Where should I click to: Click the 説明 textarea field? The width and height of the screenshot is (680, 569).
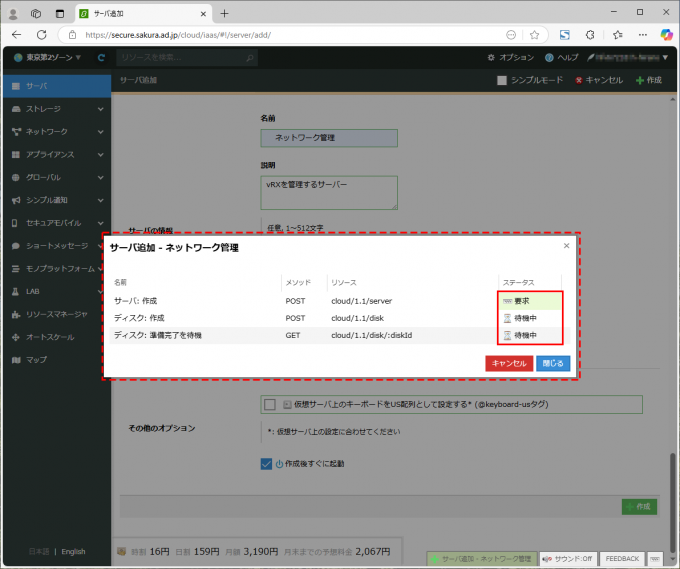click(329, 193)
